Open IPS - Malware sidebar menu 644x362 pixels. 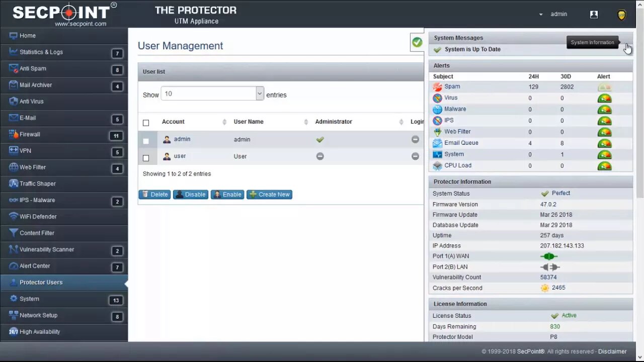point(64,200)
